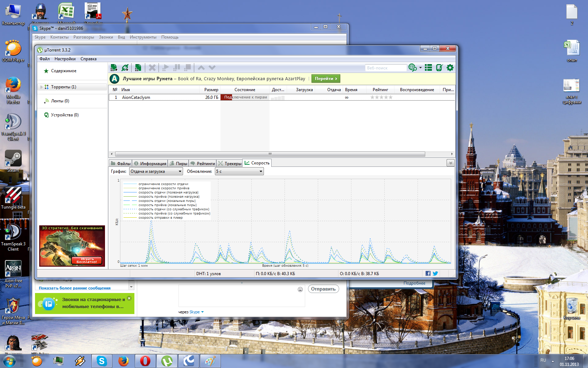The width and height of the screenshot is (588, 368).
Task: Click the Facebook icon in status bar
Action: [428, 273]
